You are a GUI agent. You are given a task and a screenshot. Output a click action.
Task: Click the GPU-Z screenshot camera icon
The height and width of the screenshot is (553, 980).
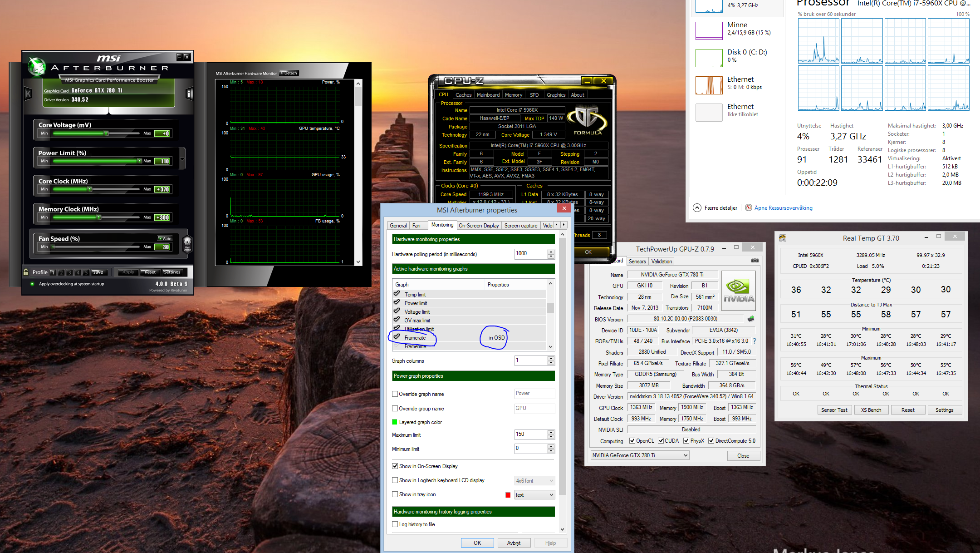pos(755,261)
